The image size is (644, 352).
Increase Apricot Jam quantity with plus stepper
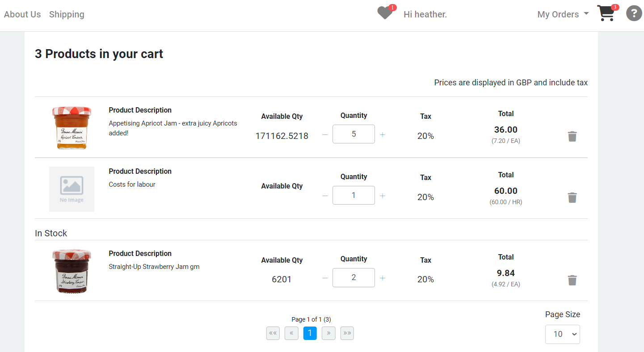coord(383,134)
